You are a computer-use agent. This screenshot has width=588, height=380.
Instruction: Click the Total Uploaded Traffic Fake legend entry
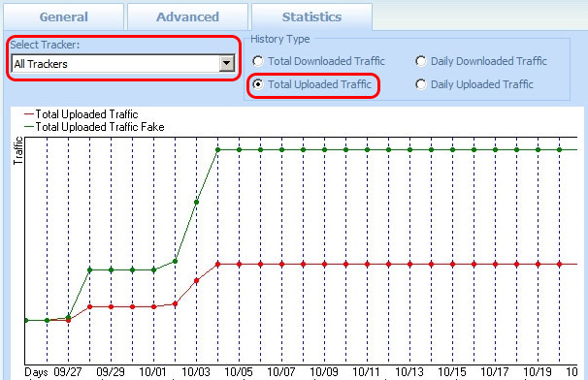[94, 127]
